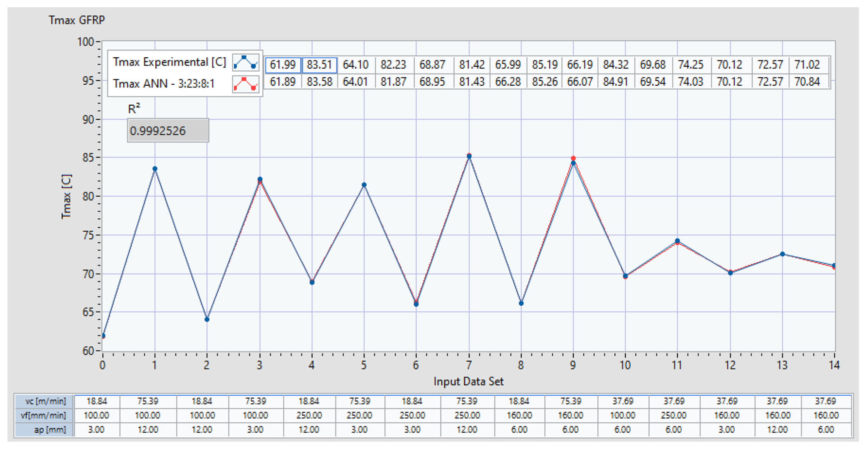Click the X-axis label Input Data Set
This screenshot has height=450, width=868.
[x=468, y=382]
